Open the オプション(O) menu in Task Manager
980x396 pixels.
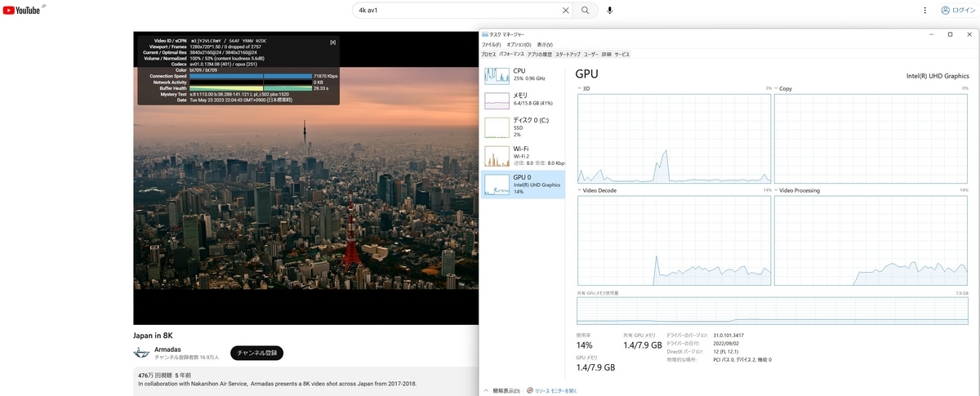click(519, 44)
